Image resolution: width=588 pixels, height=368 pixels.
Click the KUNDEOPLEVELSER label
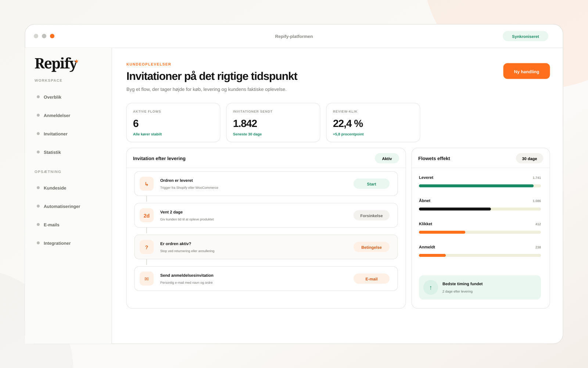pyautogui.click(x=149, y=64)
